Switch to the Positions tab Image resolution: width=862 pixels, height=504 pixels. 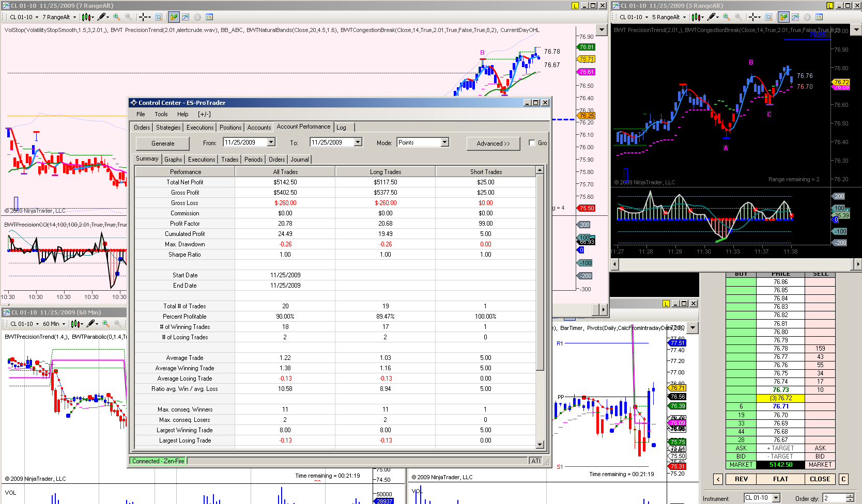[230, 128]
